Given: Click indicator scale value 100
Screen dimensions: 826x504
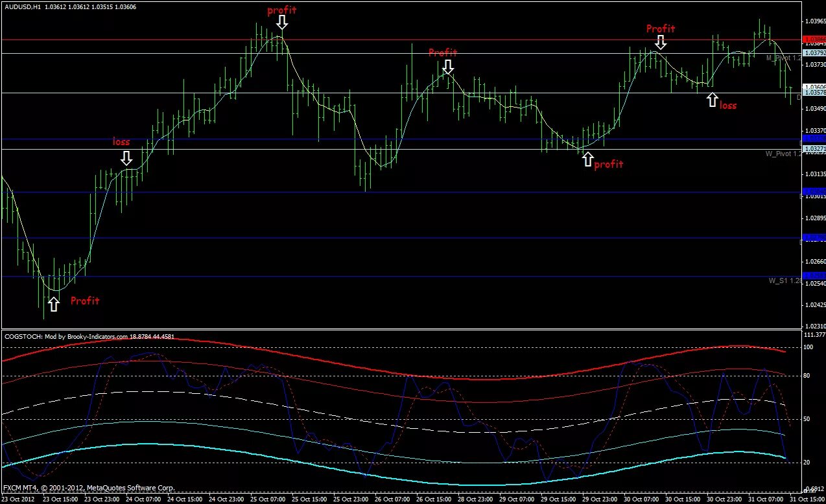Looking at the screenshot, I should [810, 347].
